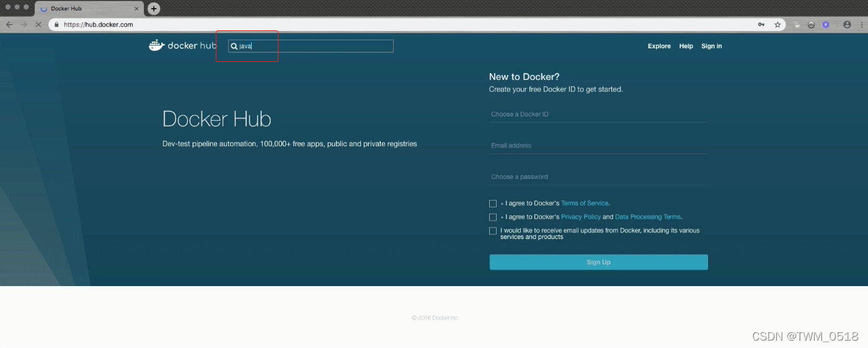Screen dimensions: 868x348
Task: Click the Docker Hub heading text
Action: pyautogui.click(x=217, y=119)
